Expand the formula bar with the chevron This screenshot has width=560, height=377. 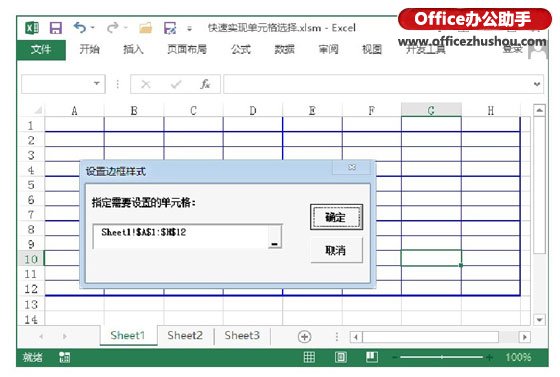(537, 84)
